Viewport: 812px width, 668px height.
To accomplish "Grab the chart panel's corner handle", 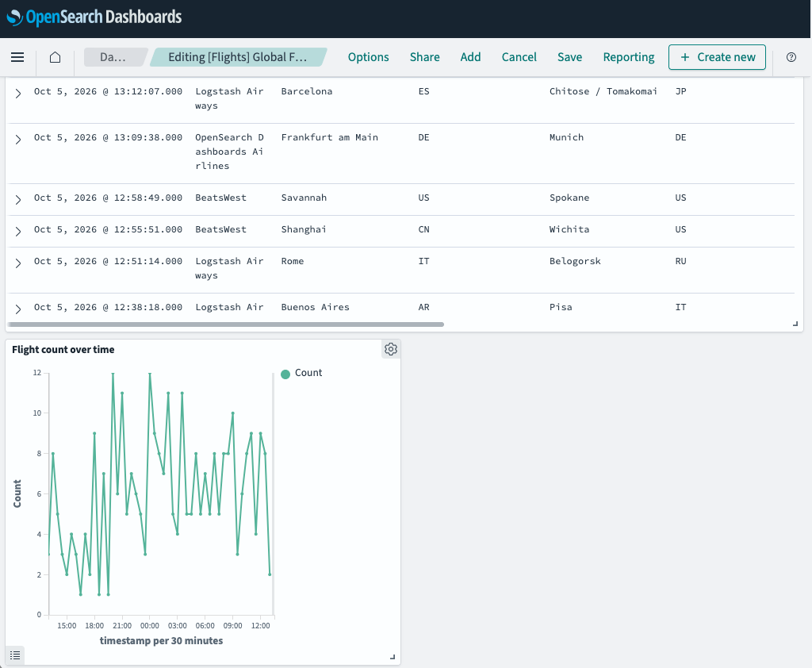I will [393, 657].
